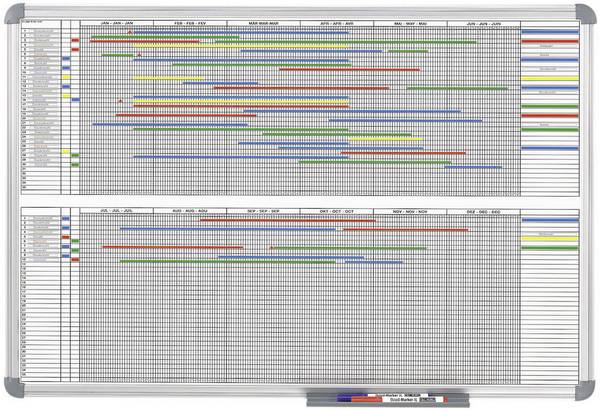Screen dimensions: 600x410
Task: Click red triangle left of the mid-January yellow bar
Action: pyautogui.click(x=121, y=101)
